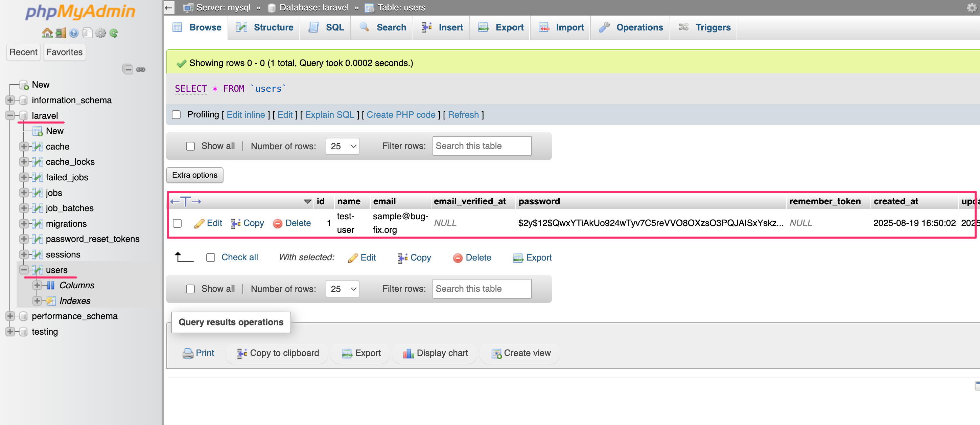Collapse the users table node
Screen dimensions: 980x425
24,270
